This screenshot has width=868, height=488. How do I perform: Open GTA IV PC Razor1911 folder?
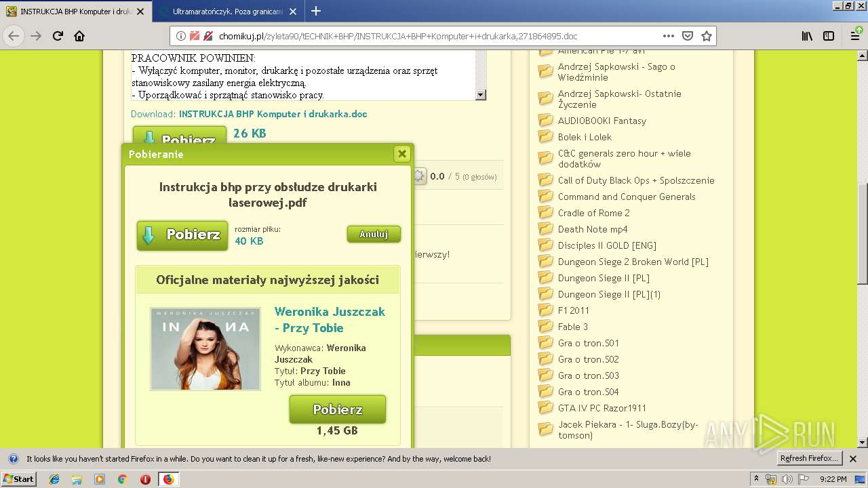point(602,408)
